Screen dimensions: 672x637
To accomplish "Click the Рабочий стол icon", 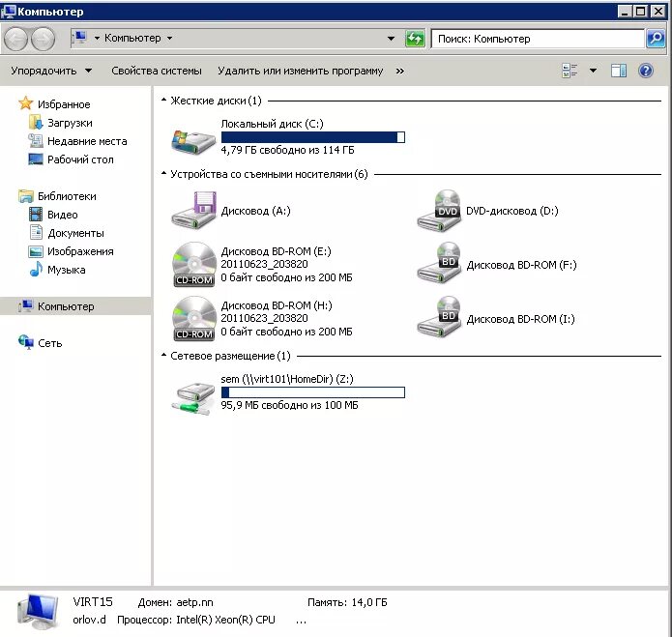I will 36,159.
